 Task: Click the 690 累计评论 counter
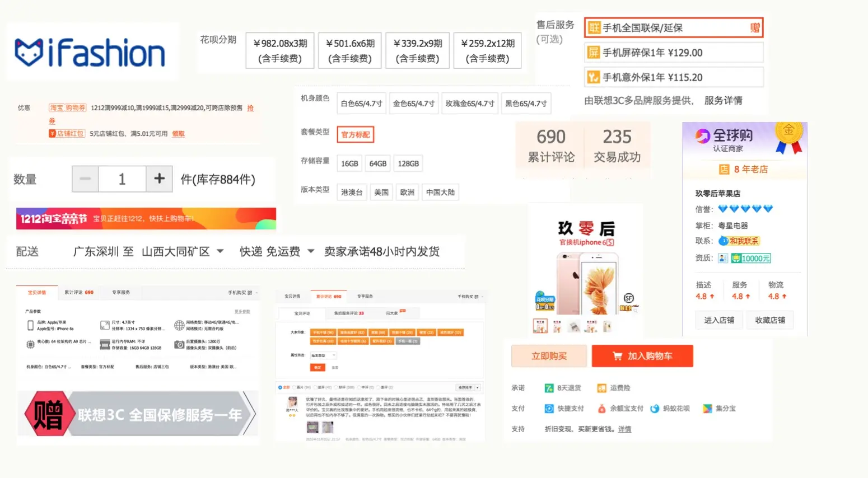tap(551, 146)
